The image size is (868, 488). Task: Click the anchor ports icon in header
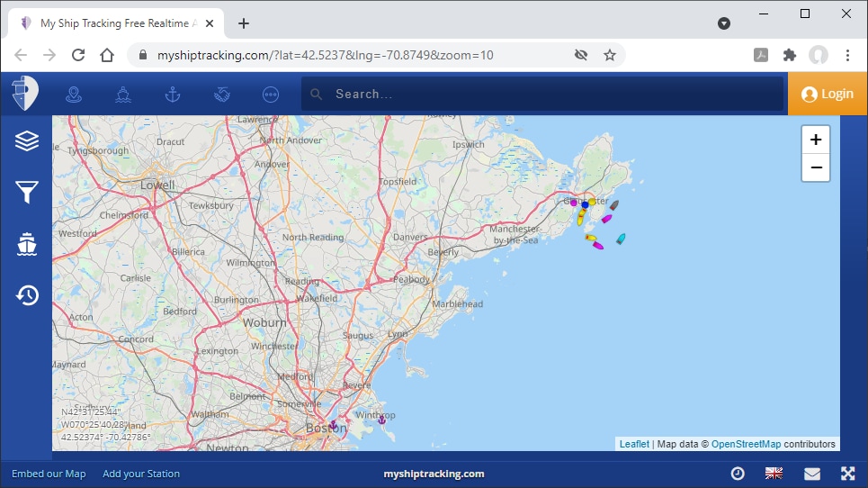point(173,94)
